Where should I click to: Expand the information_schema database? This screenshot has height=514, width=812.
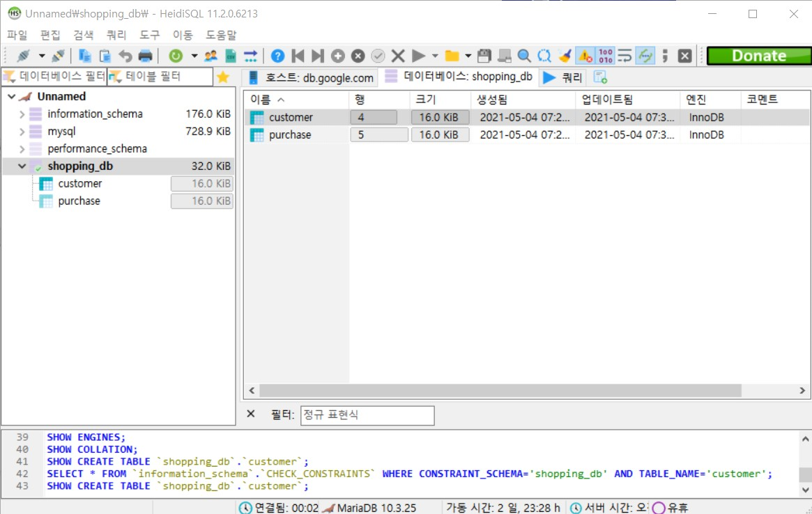coord(22,114)
